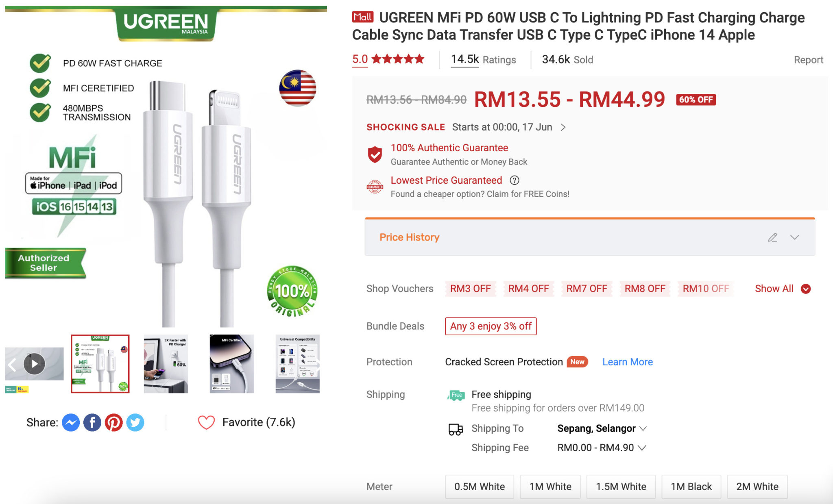Play the product video thumbnail

coord(35,364)
